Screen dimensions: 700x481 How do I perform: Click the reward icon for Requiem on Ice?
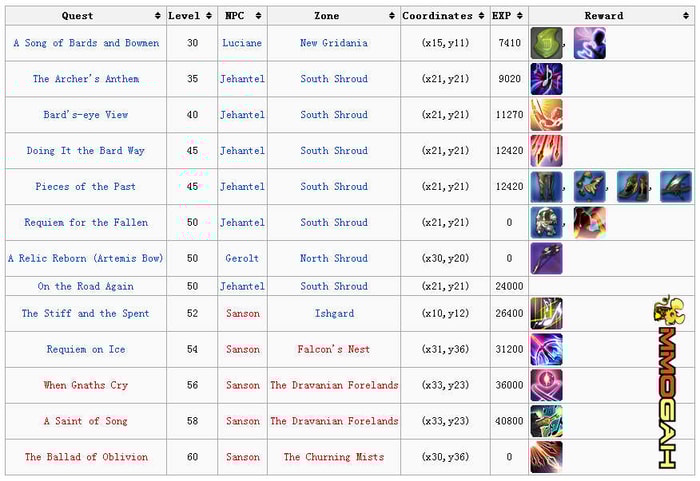tap(546, 349)
